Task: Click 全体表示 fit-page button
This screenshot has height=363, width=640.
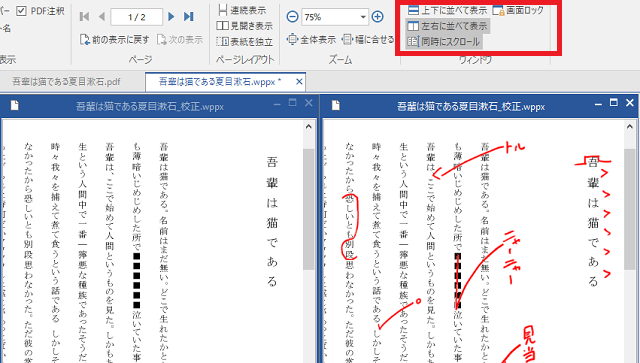Action: (311, 40)
